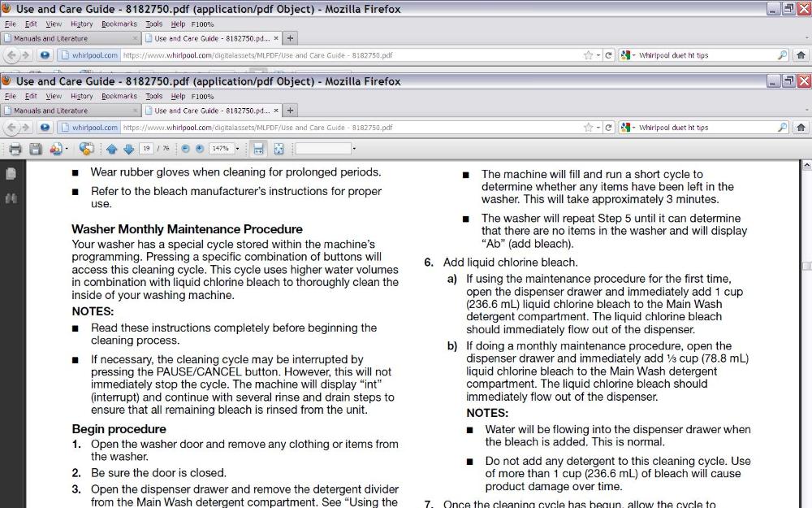The width and height of the screenshot is (812, 508).
Task: Add a new tab in the front window
Action: coord(291,111)
